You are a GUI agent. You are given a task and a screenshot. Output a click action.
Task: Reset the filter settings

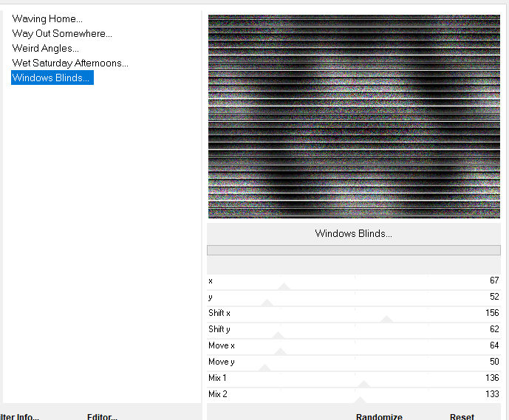click(462, 416)
